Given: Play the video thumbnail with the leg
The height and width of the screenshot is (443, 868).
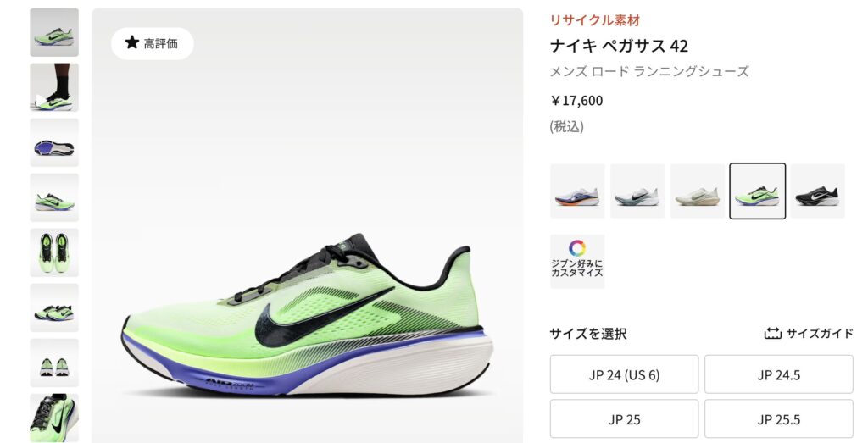Looking at the screenshot, I should pyautogui.click(x=54, y=87).
